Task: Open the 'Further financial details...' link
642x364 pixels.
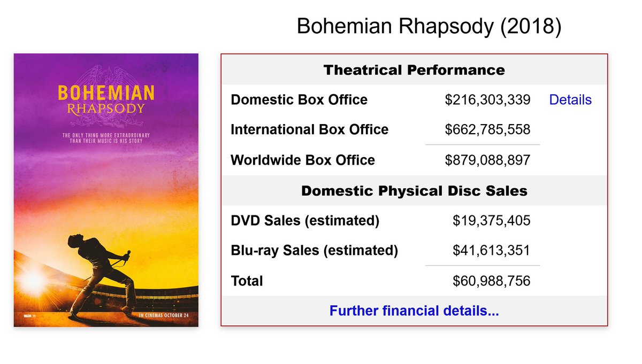Action: point(414,311)
